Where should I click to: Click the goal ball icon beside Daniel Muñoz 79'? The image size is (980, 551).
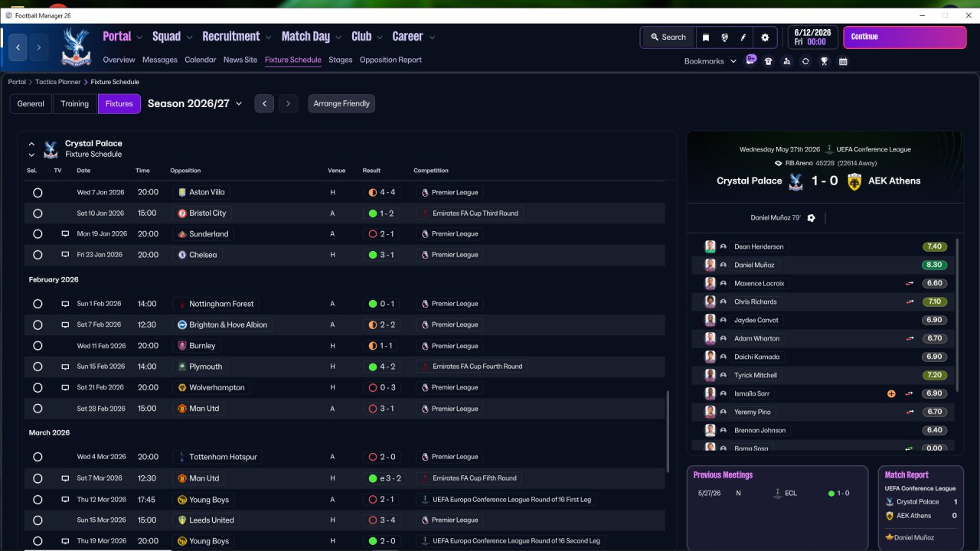point(812,218)
